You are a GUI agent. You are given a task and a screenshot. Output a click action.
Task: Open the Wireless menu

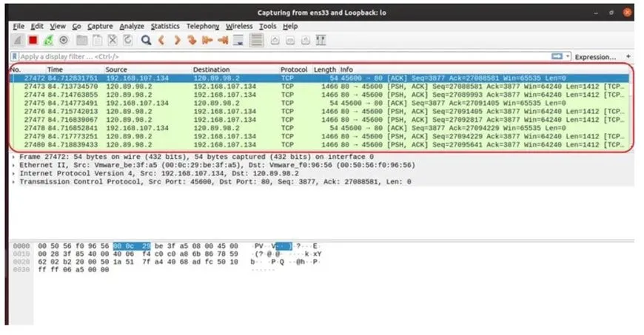click(239, 26)
